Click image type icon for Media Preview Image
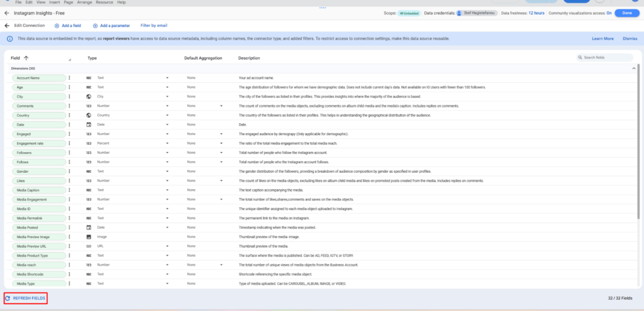The image size is (644, 311). point(89,237)
